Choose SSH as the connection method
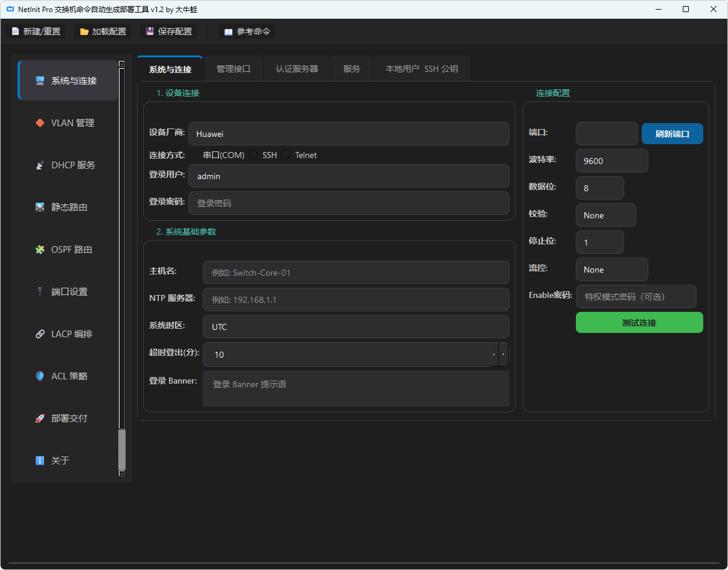This screenshot has height=570, width=728. (254, 155)
